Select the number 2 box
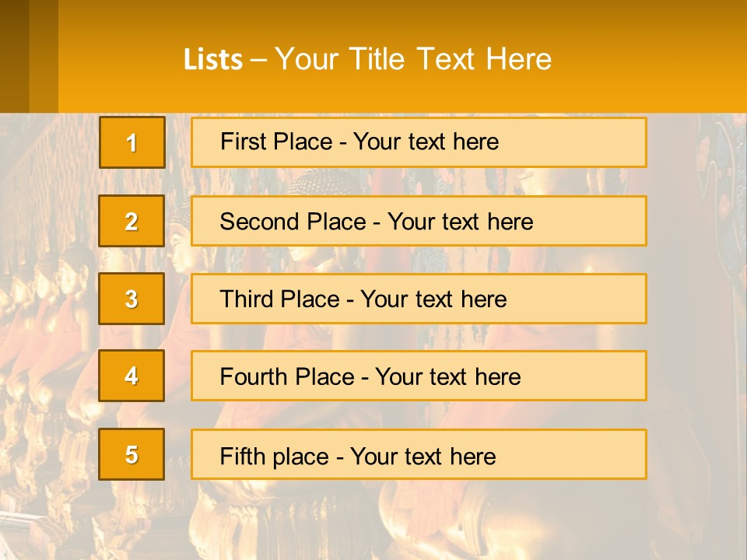747x560 pixels. pyautogui.click(x=132, y=221)
